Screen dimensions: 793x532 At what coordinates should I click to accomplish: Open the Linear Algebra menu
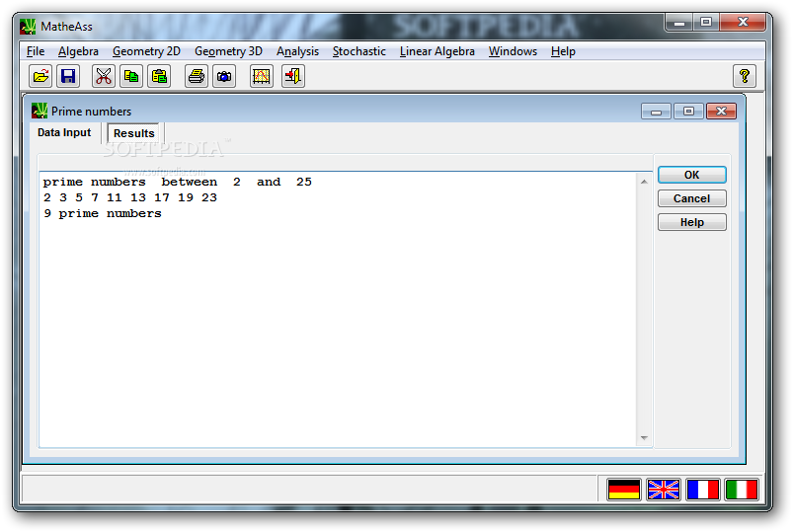tap(436, 51)
